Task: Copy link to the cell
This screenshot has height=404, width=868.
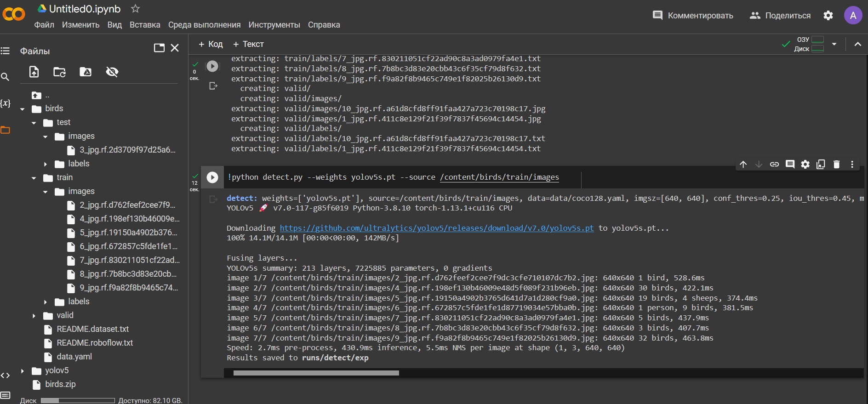Action: click(x=775, y=164)
